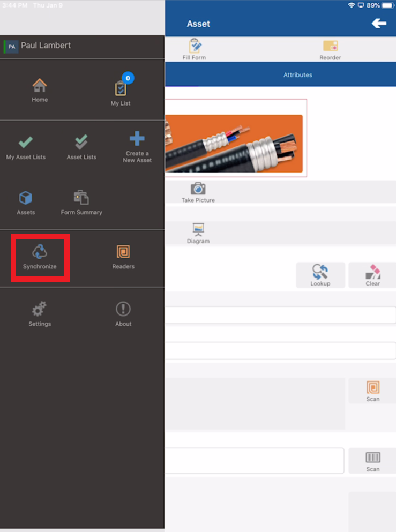396x532 pixels.
Task: Tap the barcode Scan button
Action: pos(372,461)
